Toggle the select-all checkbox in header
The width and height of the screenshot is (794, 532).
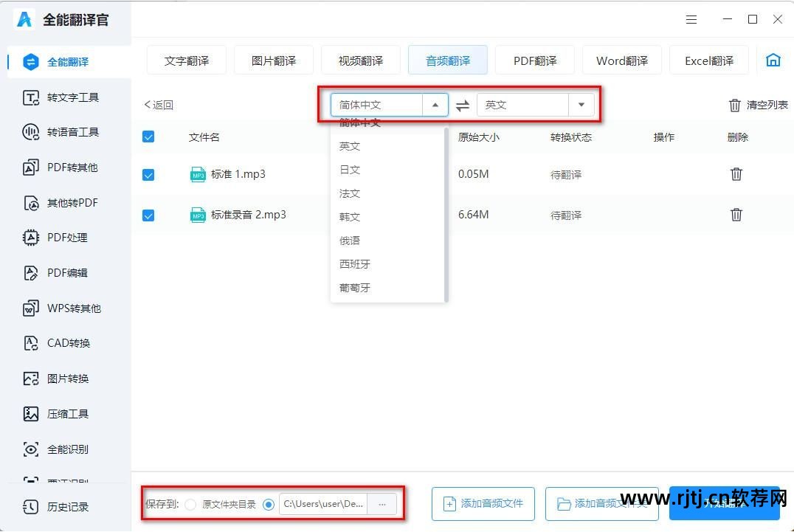pyautogui.click(x=148, y=137)
